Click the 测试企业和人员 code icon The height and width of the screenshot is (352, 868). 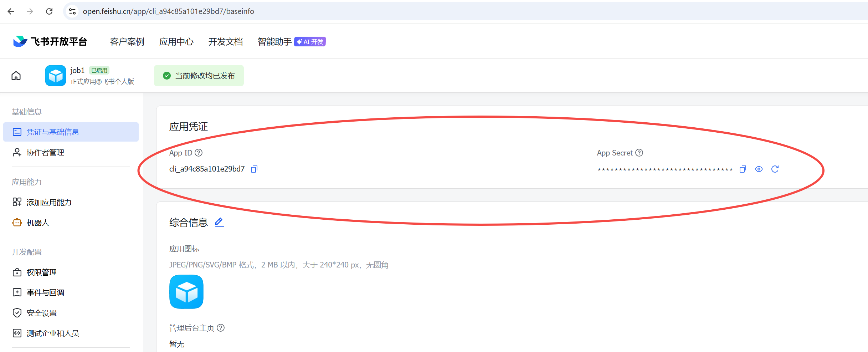pos(17,333)
